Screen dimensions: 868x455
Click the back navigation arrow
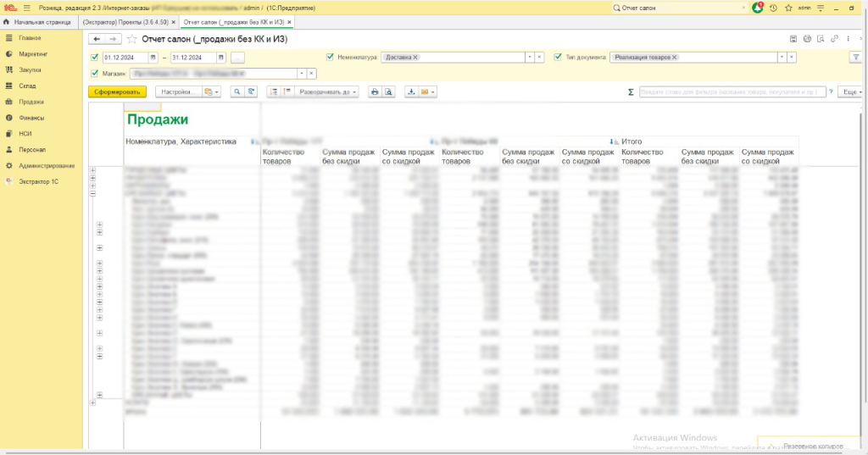click(97, 39)
